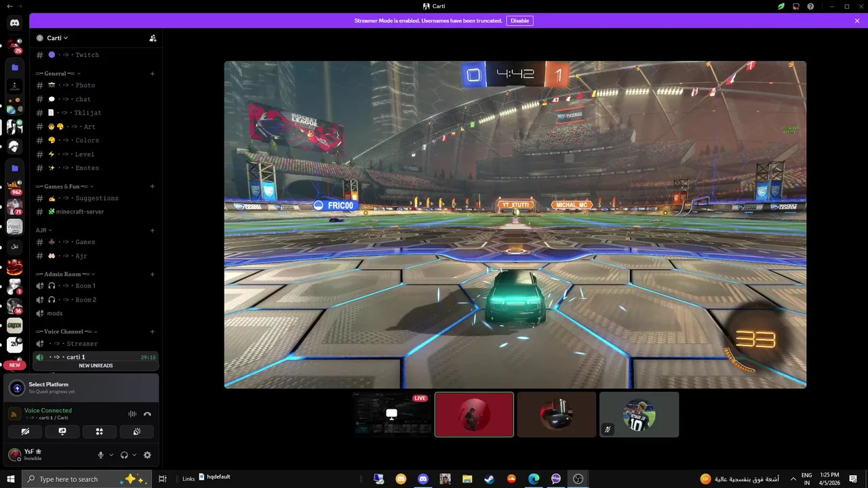868x488 pixels.
Task: Add channel to AJR category
Action: [x=152, y=230]
